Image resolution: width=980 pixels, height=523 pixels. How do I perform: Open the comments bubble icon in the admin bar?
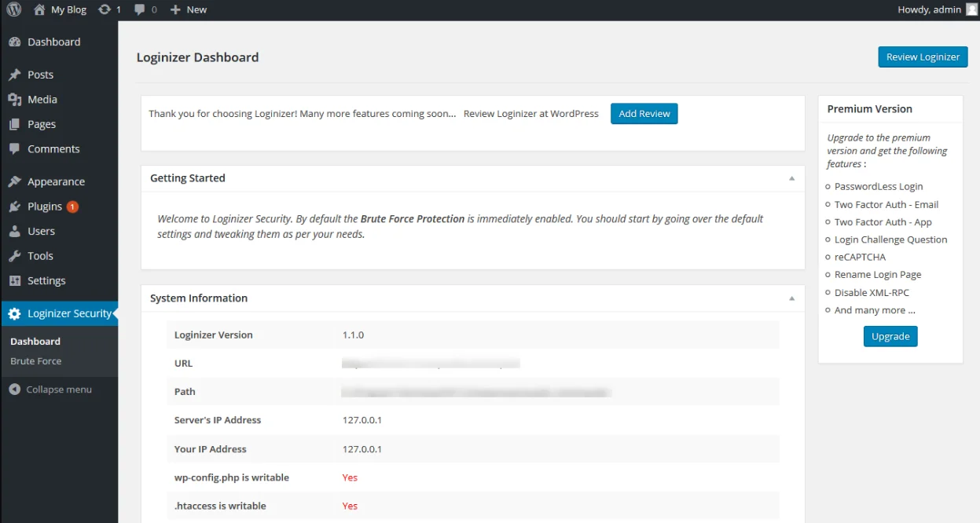(140, 9)
